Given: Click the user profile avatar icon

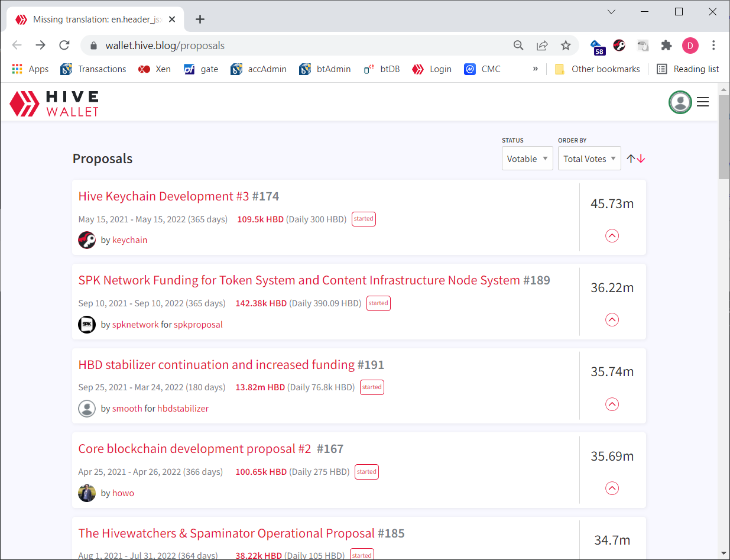Looking at the screenshot, I should click(680, 102).
